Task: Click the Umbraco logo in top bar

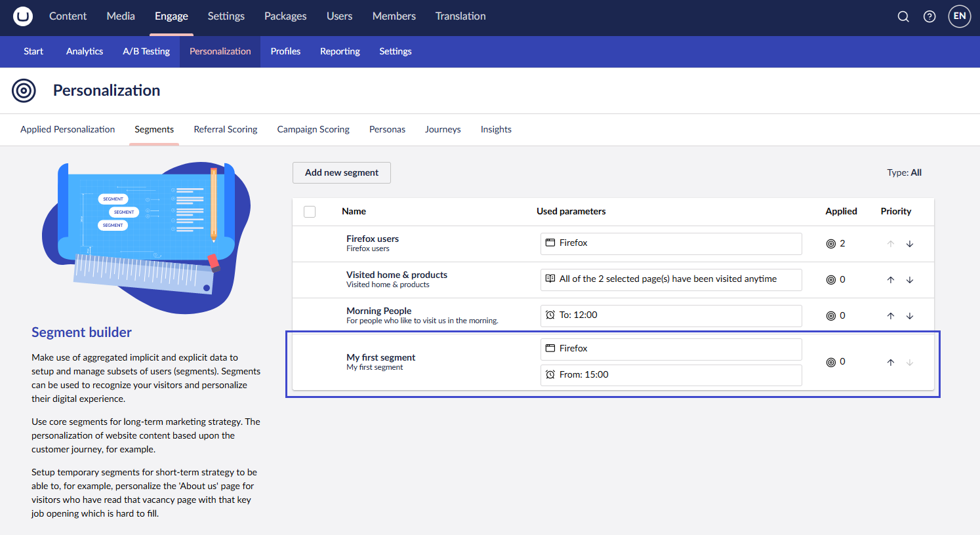Action: (22, 16)
